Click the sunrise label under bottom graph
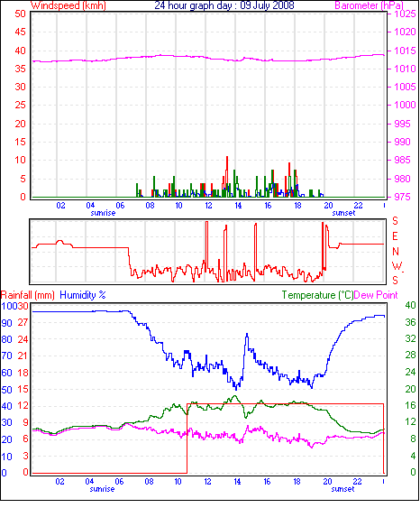Image resolution: width=420 pixels, height=508 pixels. tap(102, 489)
